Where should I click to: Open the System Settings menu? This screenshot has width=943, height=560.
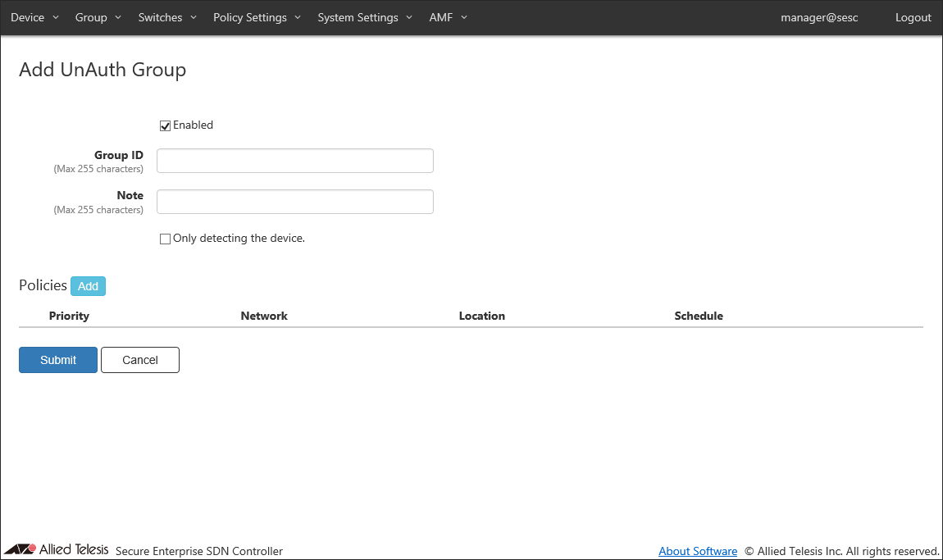[x=364, y=17]
